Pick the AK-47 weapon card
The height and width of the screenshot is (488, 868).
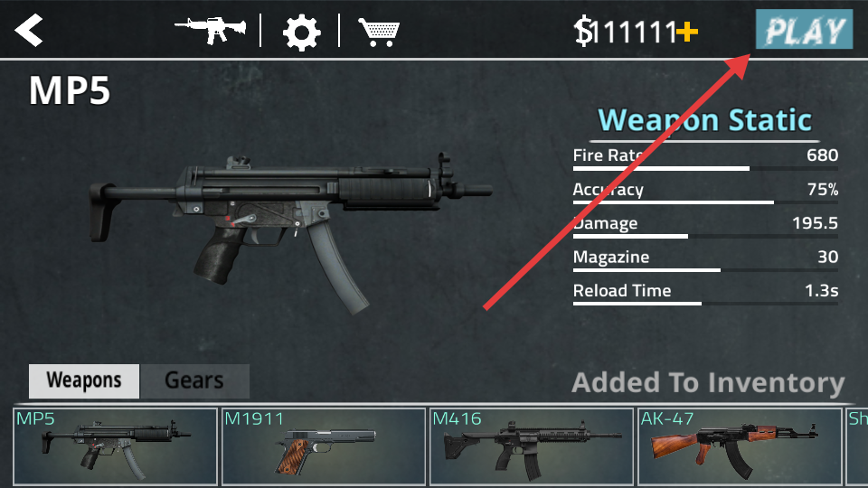[740, 446]
